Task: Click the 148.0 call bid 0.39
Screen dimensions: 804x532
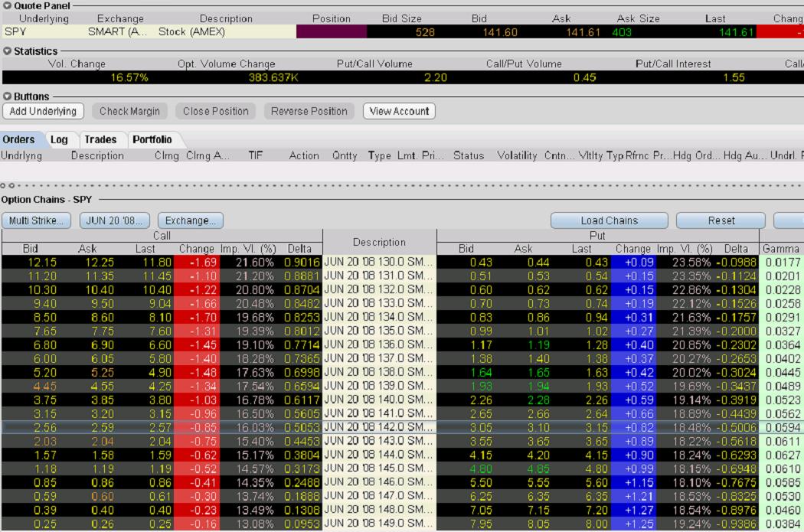Action: 45,511
